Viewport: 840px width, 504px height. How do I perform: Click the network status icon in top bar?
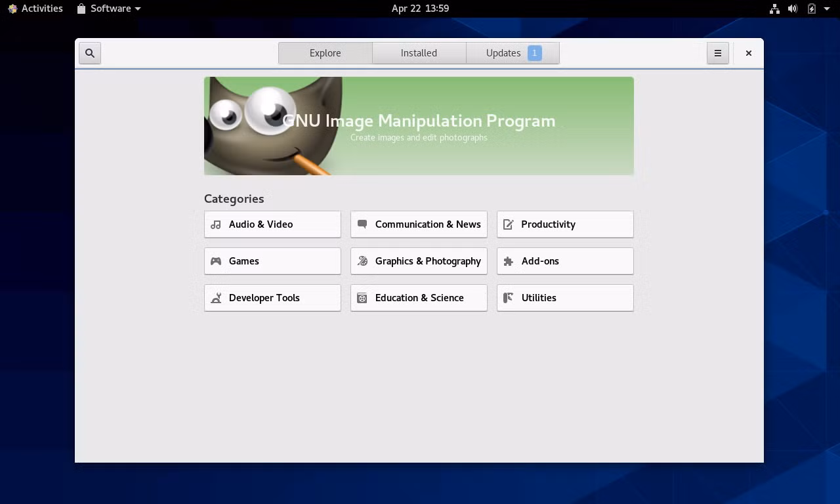pos(775,9)
